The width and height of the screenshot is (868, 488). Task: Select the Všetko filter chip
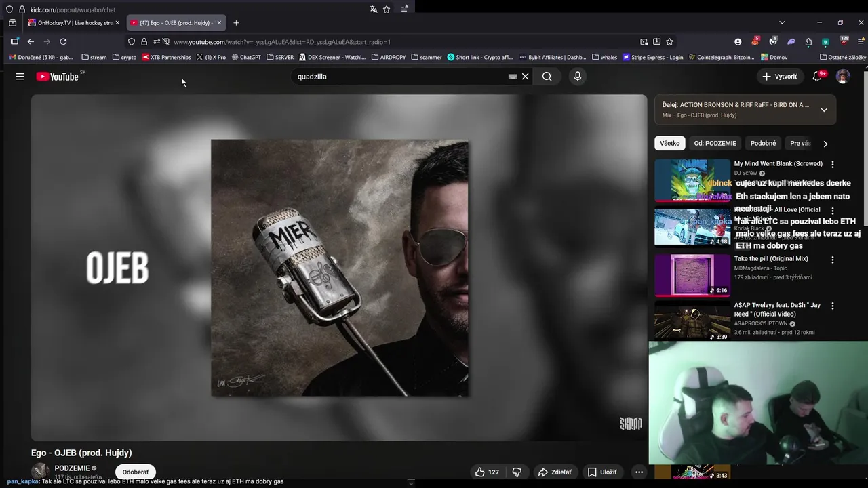click(x=669, y=144)
